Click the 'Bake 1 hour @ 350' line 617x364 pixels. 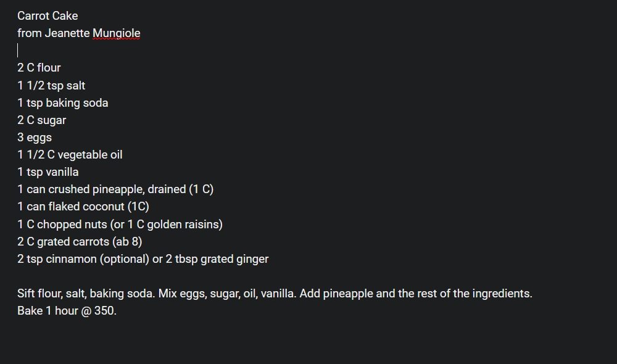pos(67,311)
